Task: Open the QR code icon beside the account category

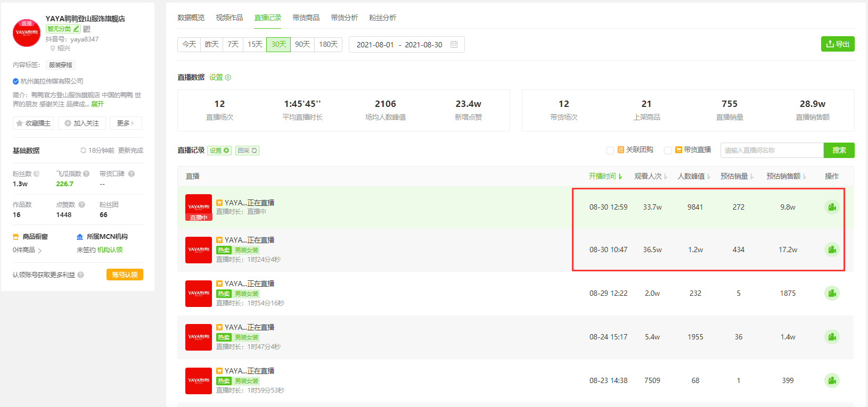Action: coord(87,29)
